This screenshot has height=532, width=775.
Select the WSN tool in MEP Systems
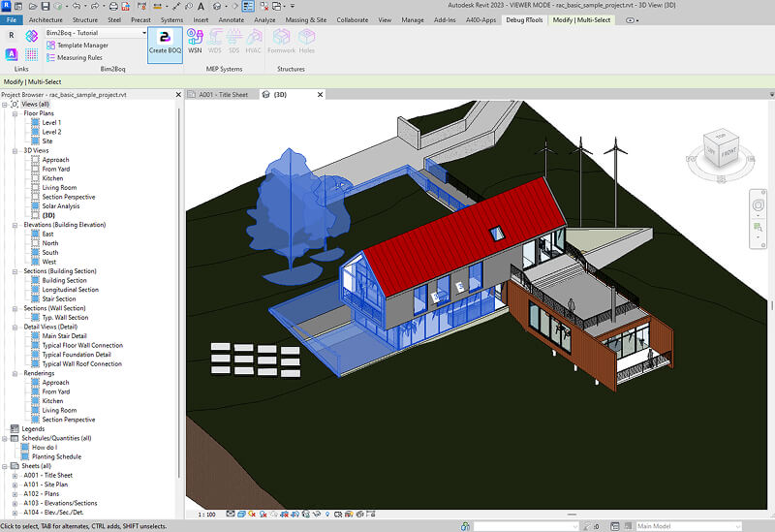(195, 41)
